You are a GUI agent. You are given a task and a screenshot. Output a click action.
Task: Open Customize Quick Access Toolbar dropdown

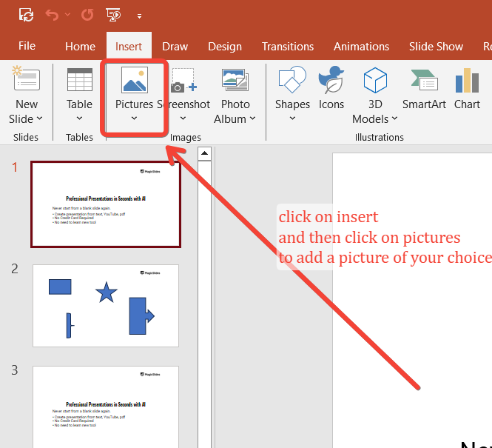139,15
